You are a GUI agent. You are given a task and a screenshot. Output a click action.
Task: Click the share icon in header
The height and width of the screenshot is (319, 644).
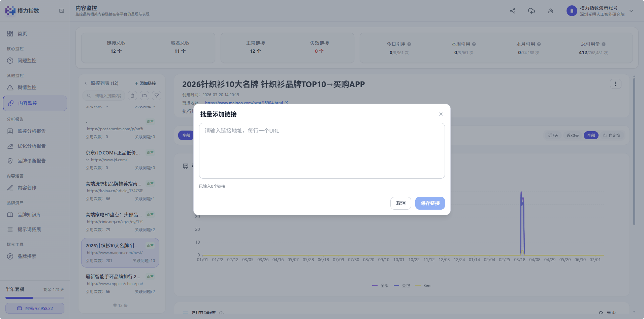[513, 11]
